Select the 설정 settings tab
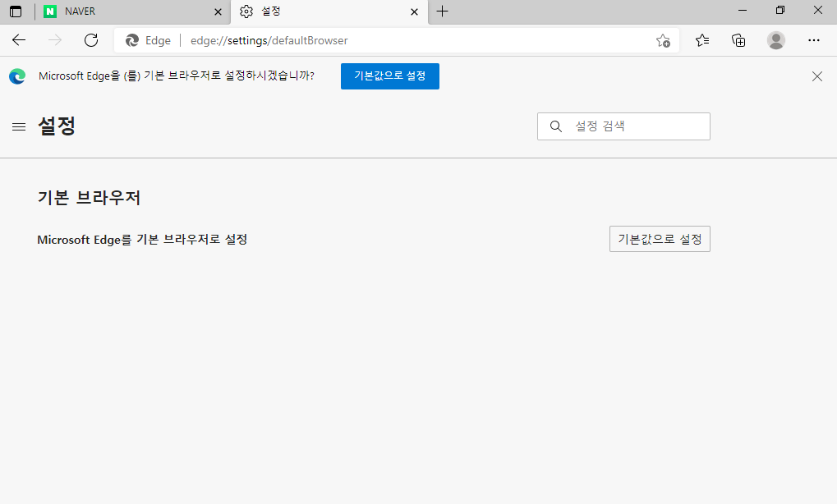Screen dimensions: 837x504 (x=329, y=11)
